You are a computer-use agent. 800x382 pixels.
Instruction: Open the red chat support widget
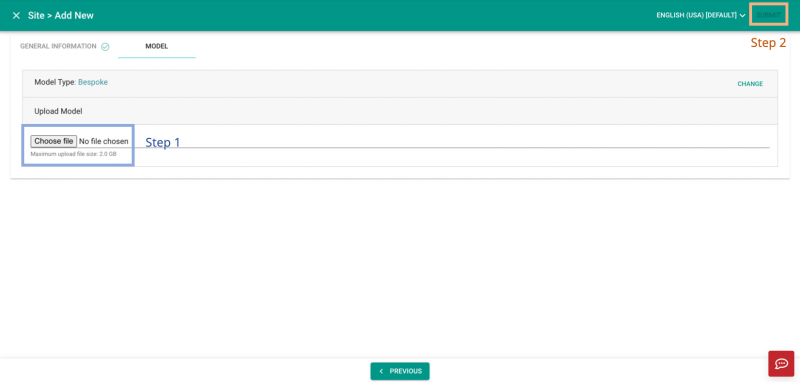(781, 364)
